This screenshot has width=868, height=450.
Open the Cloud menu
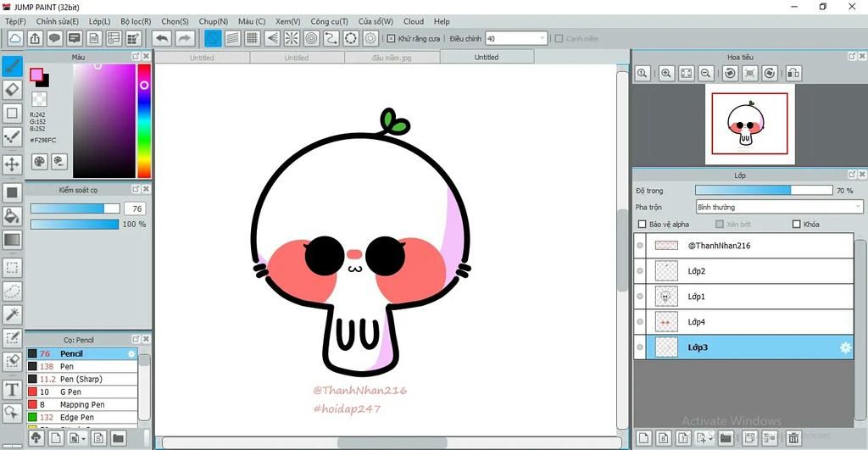tap(414, 21)
